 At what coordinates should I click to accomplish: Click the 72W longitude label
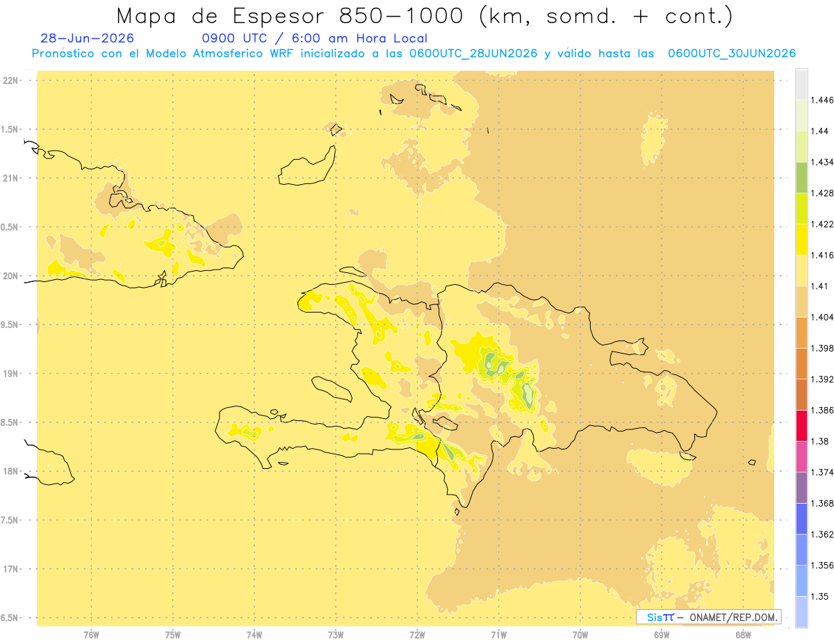pyautogui.click(x=417, y=634)
